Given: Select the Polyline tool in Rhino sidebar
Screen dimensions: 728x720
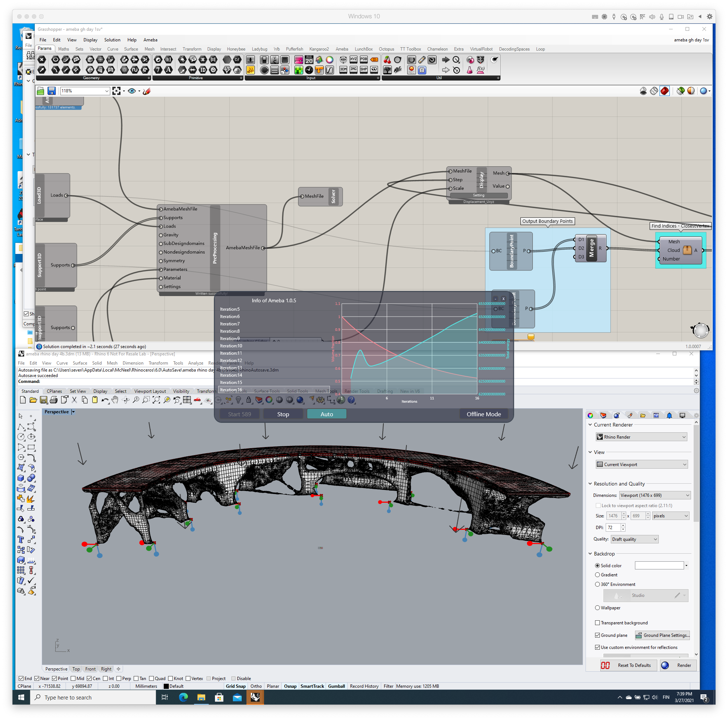Looking at the screenshot, I should click(21, 427).
